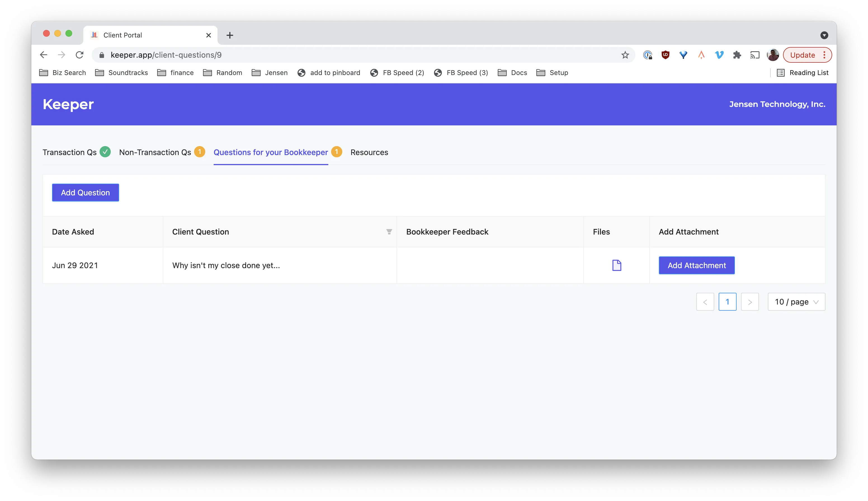The image size is (868, 501).
Task: Click the Add Attachment button
Action: (697, 265)
